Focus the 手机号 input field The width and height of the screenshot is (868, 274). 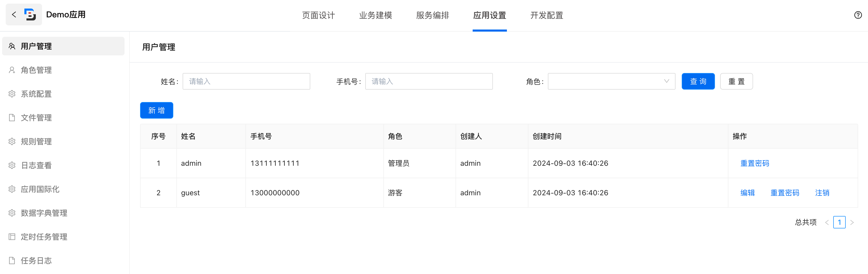(x=429, y=81)
